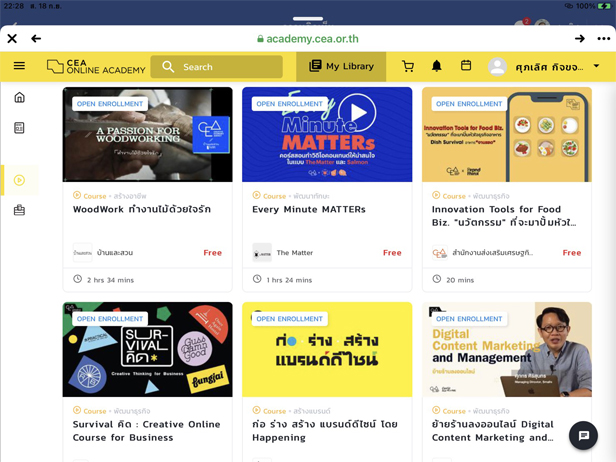Screen dimensions: 616x462
Task: Click Survival คิด : Creative Online Course title
Action: click(x=147, y=431)
